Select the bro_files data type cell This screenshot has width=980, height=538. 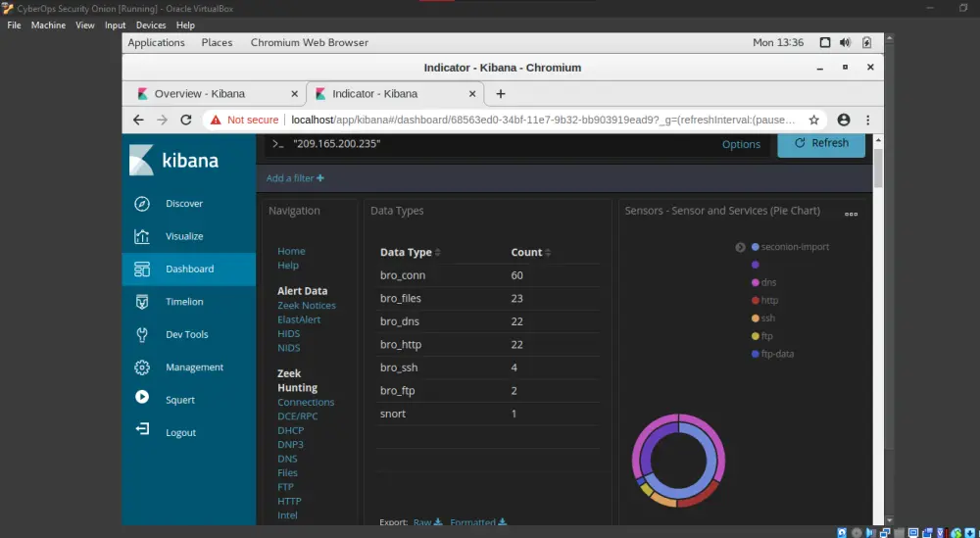[x=401, y=299]
